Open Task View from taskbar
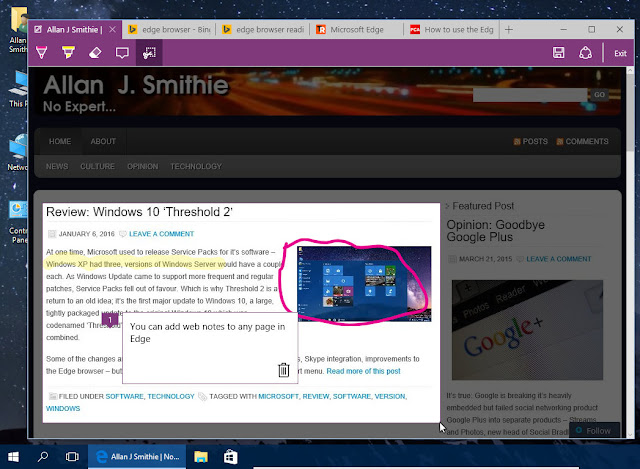Image resolution: width=640 pixels, height=469 pixels. click(72, 457)
